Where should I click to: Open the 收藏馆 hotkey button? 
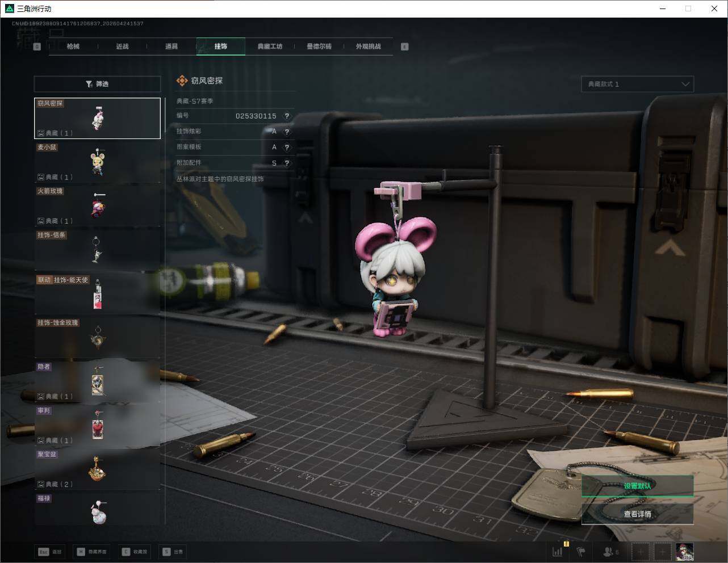point(135,552)
